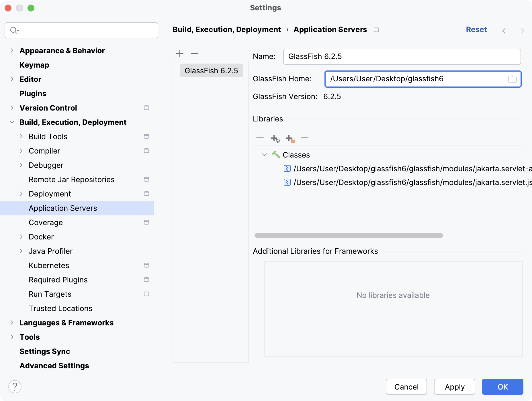Click the Reset link
This screenshot has height=401, width=532.
tap(476, 29)
